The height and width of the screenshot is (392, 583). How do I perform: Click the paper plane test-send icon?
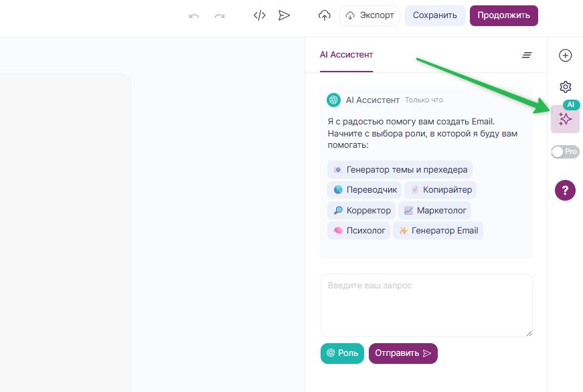pos(284,15)
